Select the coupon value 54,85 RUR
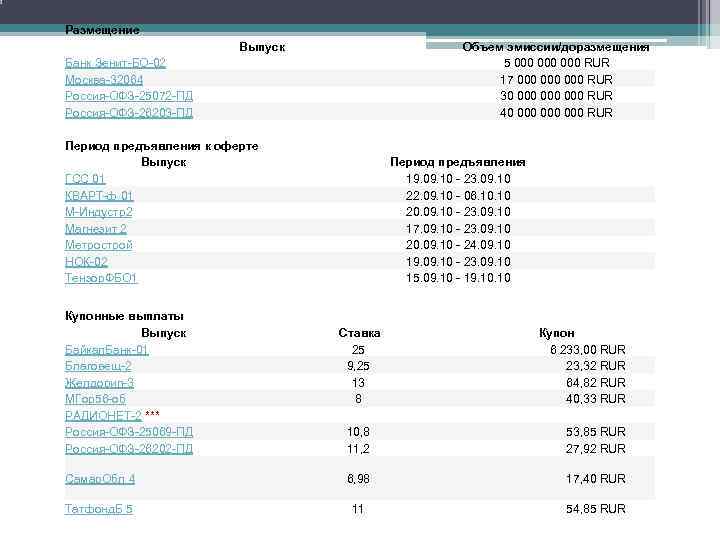The height and width of the screenshot is (540, 720). [x=596, y=509]
